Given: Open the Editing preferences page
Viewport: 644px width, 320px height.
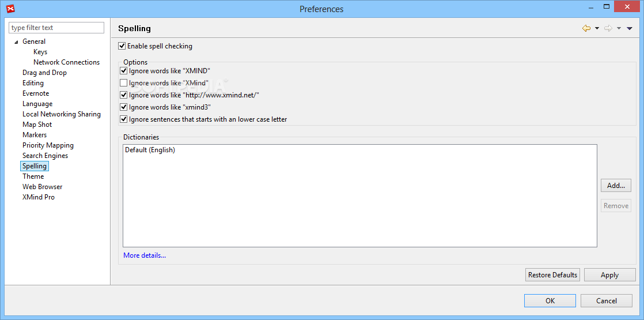Looking at the screenshot, I should [x=33, y=82].
